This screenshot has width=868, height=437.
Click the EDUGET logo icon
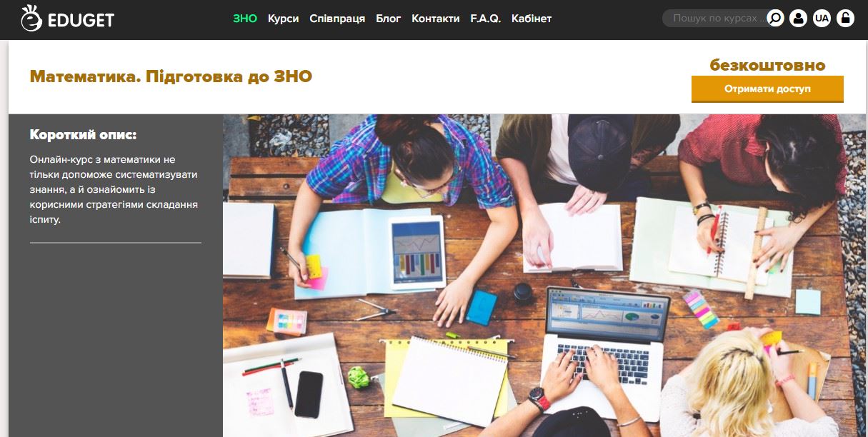click(31, 19)
